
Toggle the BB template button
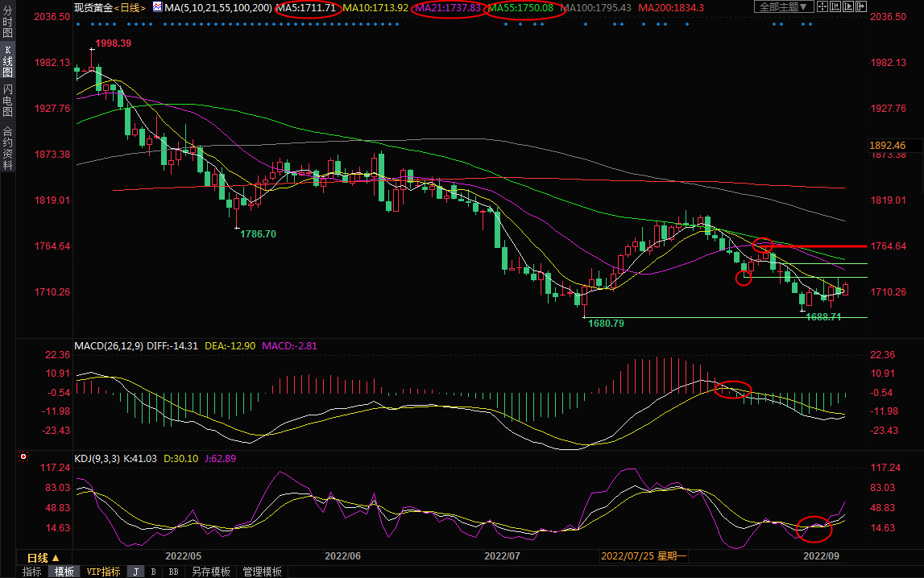coord(173,572)
